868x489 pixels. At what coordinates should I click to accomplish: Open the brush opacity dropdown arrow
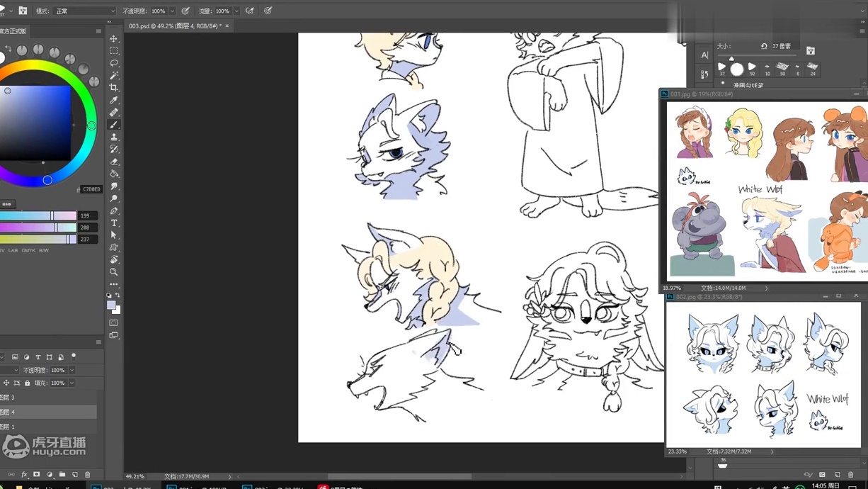coord(172,11)
